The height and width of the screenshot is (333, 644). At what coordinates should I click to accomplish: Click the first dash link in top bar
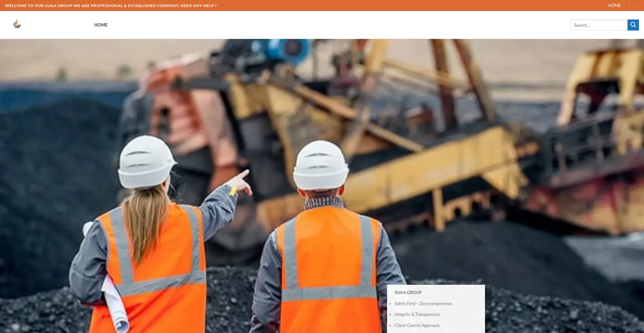[629, 5]
